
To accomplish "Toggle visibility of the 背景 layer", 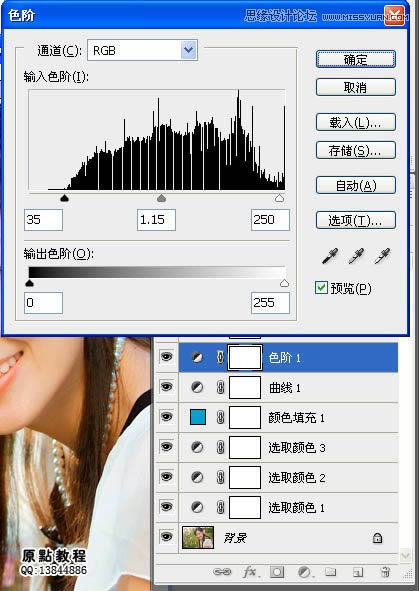I will (x=166, y=537).
